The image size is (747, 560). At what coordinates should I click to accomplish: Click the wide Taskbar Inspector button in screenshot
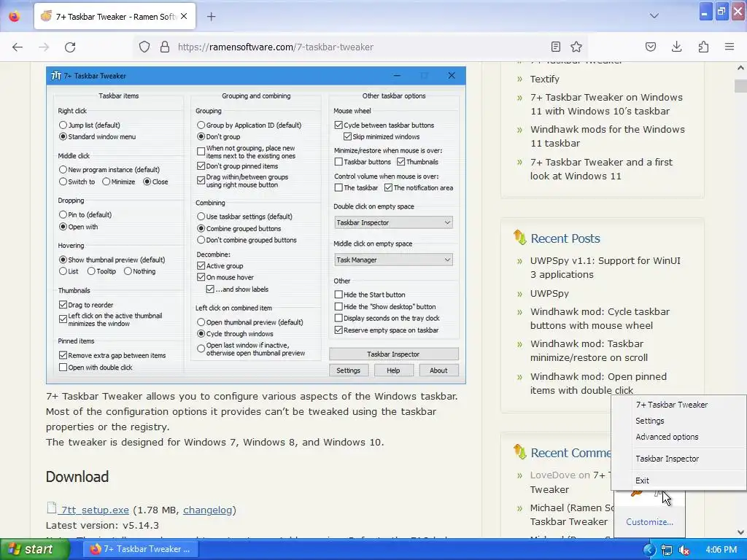393,354
